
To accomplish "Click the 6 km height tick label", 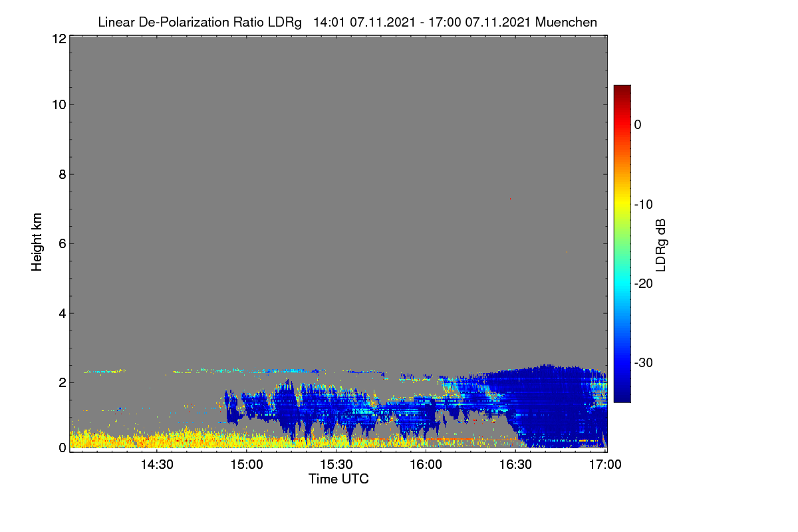I will tap(62, 243).
